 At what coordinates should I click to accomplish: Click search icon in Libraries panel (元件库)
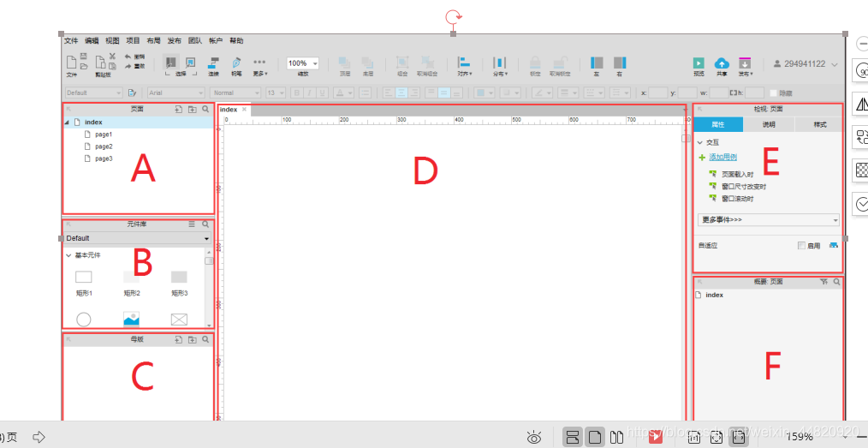click(205, 224)
